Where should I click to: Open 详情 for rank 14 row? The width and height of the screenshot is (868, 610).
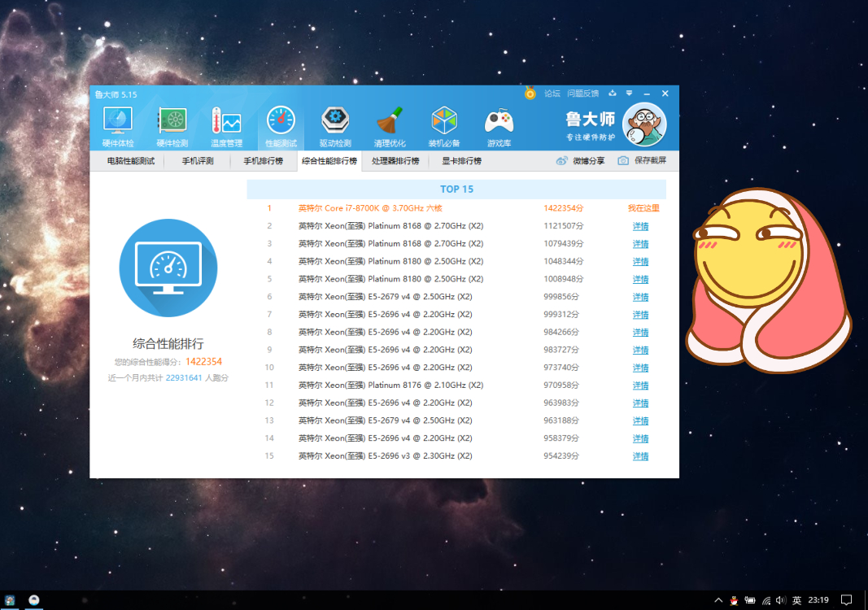coord(640,438)
